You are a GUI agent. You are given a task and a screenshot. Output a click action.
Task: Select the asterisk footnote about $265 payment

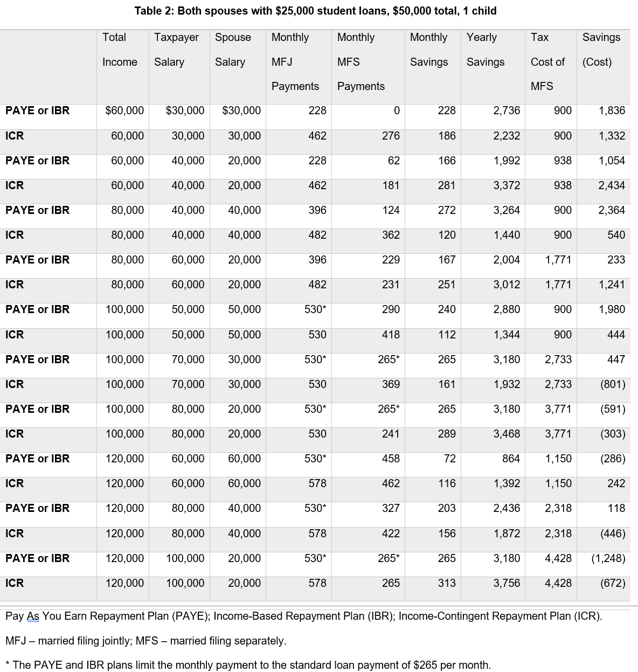point(248,665)
